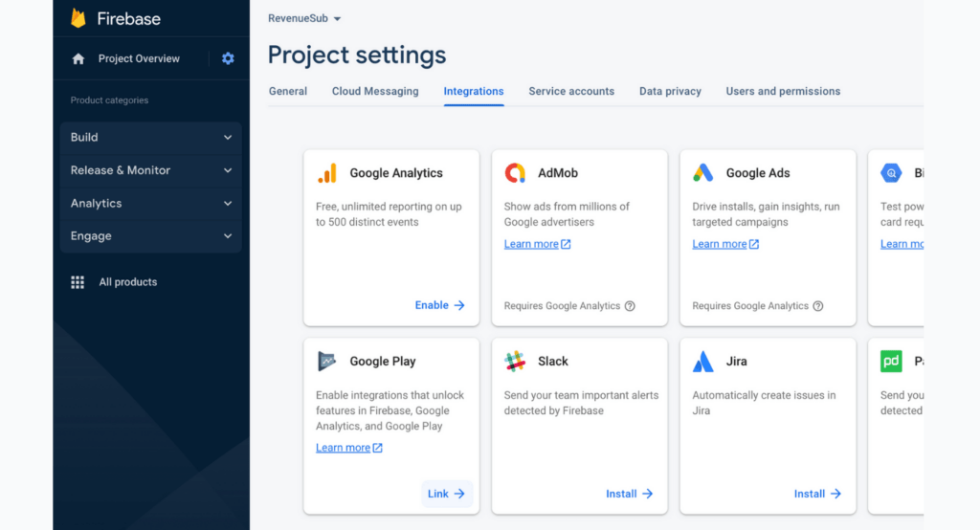Viewport: 980px width, 530px height.
Task: Select the Integrations tab
Action: pos(474,91)
